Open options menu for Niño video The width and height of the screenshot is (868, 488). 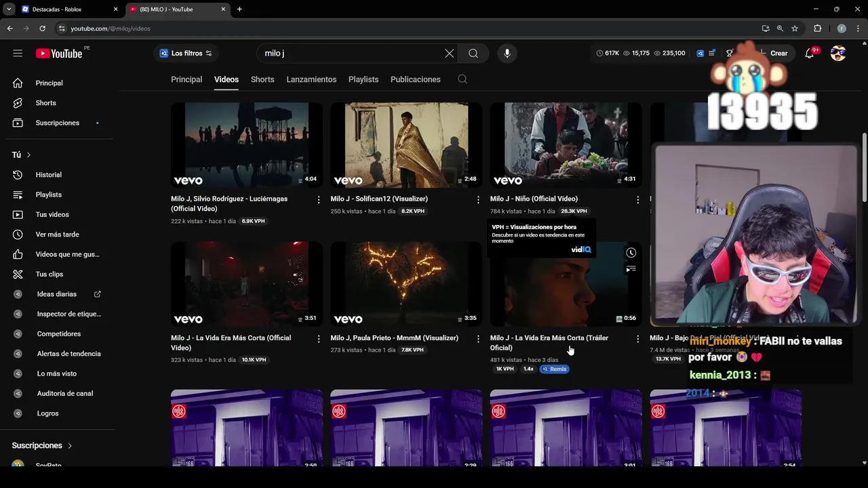[637, 199]
